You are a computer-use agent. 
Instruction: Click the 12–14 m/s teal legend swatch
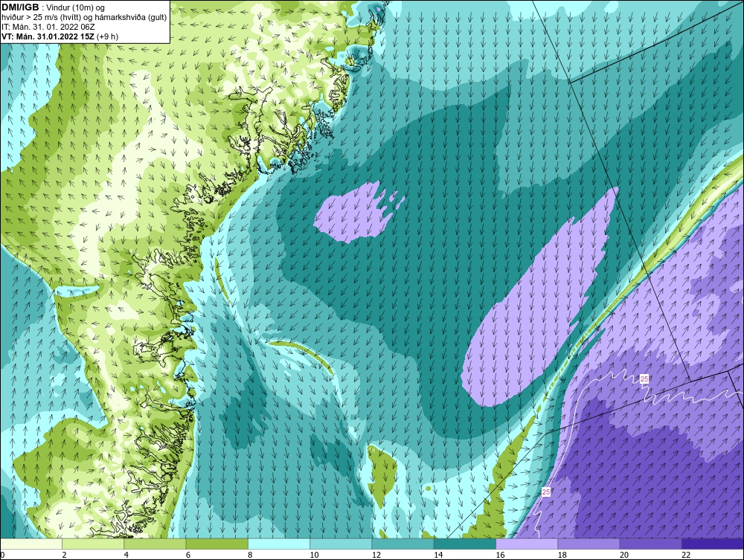click(x=403, y=544)
